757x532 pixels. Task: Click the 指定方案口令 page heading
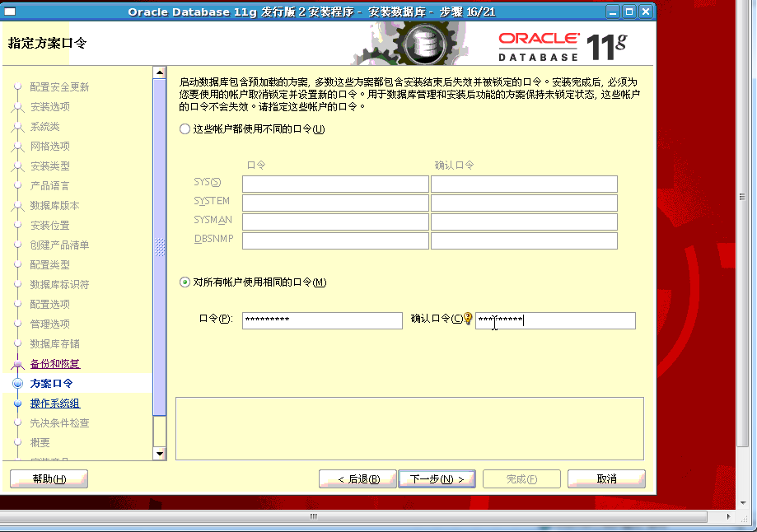click(x=47, y=43)
